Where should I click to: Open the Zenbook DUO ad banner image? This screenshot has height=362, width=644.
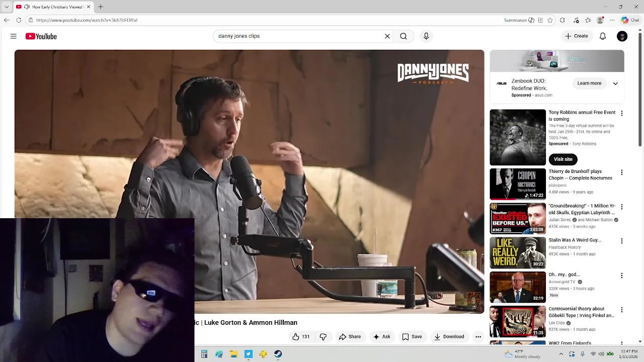click(557, 61)
